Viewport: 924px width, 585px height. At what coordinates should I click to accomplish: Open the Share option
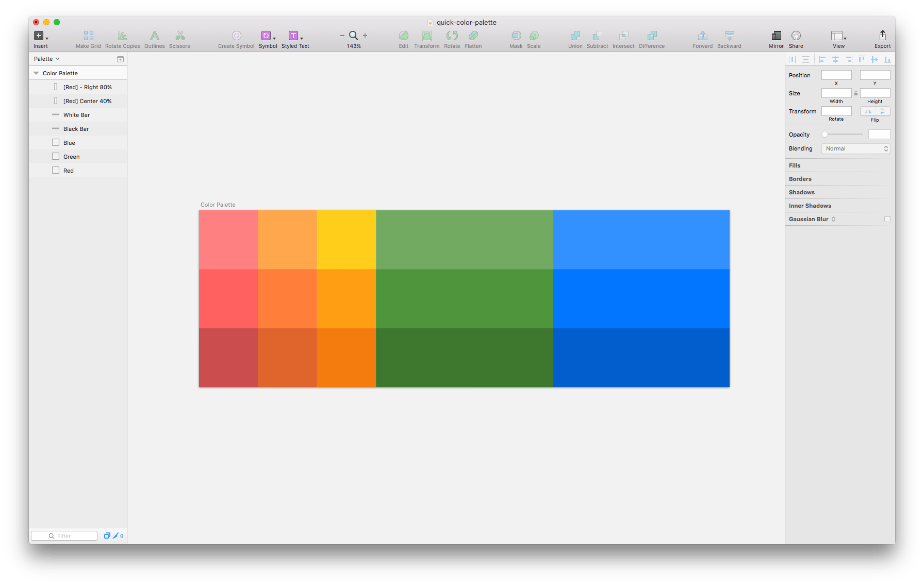click(x=796, y=36)
